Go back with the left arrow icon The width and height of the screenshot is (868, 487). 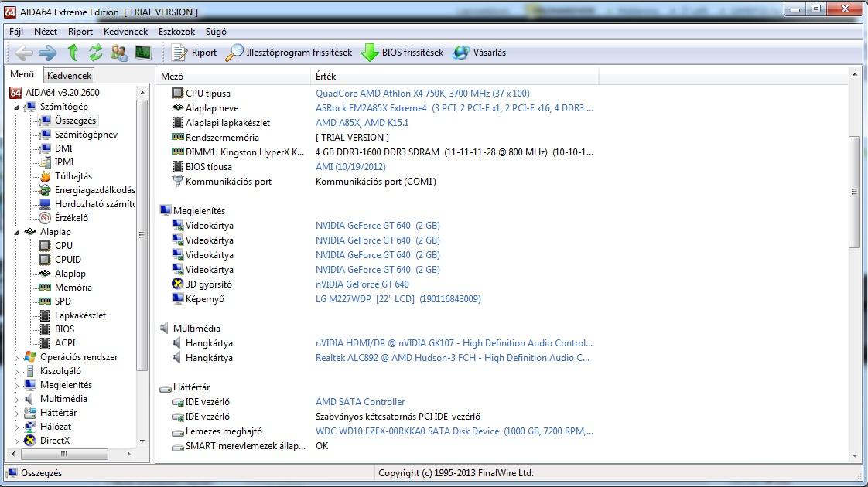pos(24,53)
